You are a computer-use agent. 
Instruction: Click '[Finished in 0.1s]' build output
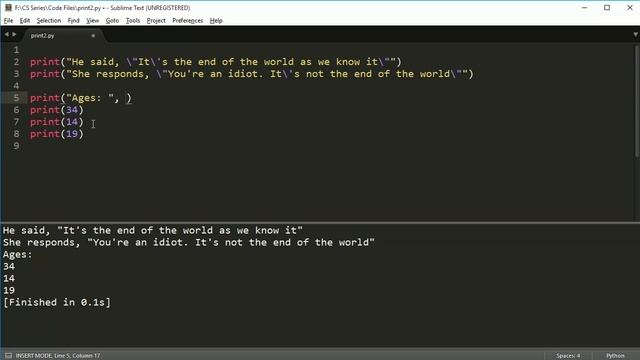[x=57, y=302]
